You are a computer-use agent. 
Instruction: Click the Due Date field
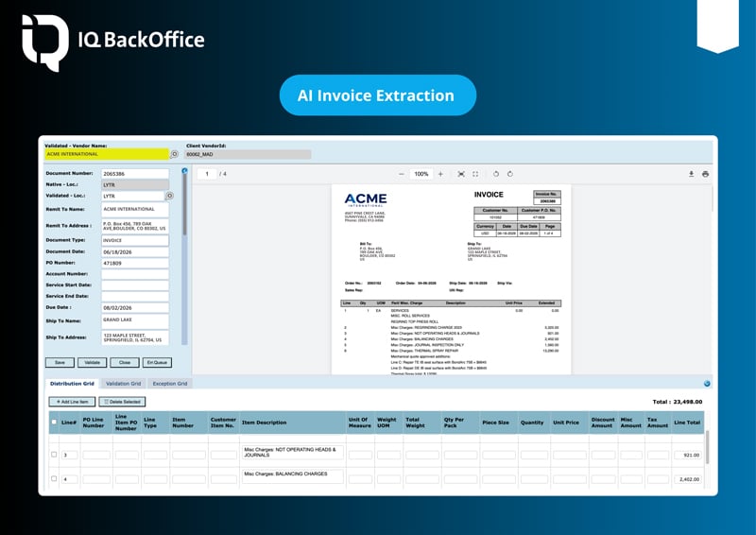(x=135, y=307)
